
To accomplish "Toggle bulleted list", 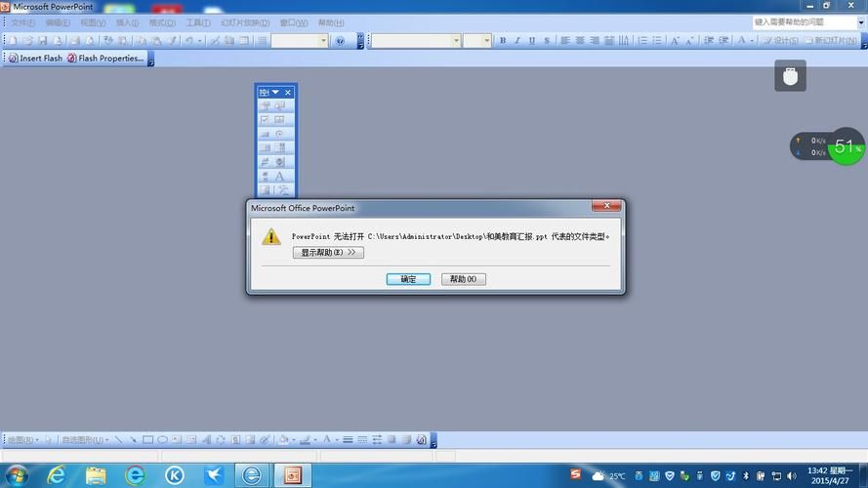I will click(657, 40).
